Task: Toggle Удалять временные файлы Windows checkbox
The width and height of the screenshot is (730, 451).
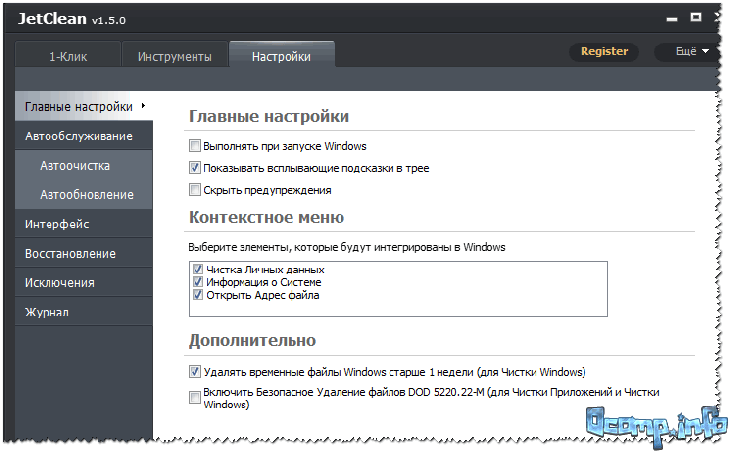Action: point(195,371)
